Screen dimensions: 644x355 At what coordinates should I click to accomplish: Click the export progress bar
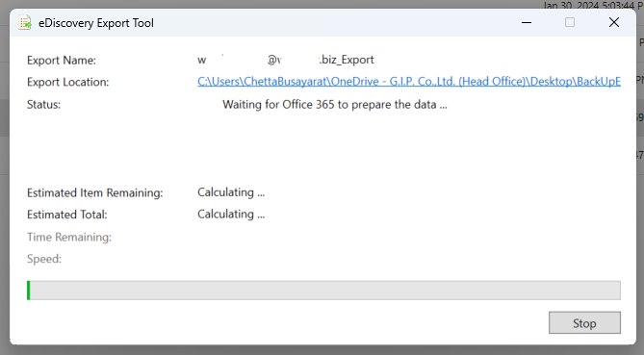(323, 291)
